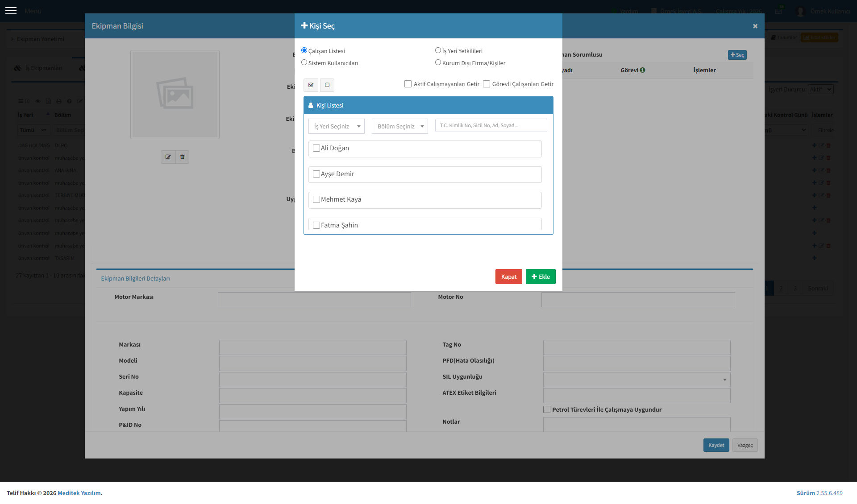The width and height of the screenshot is (857, 504).
Task: Click the select-all checkmark icon button
Action: pos(311,85)
